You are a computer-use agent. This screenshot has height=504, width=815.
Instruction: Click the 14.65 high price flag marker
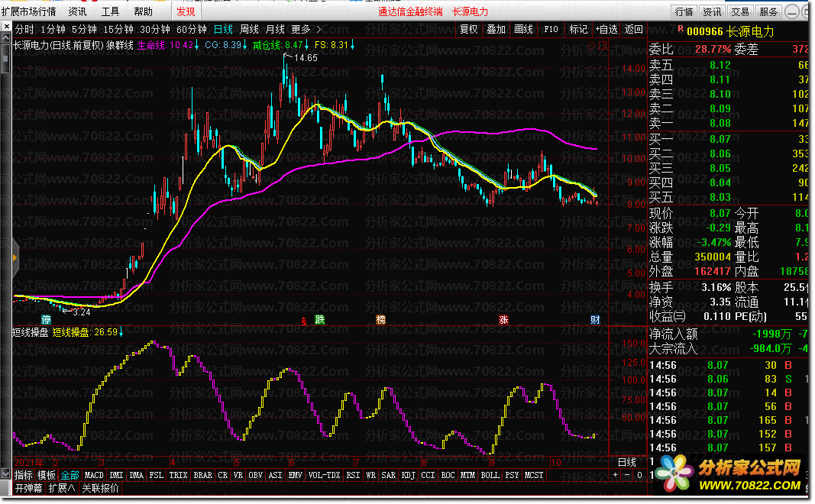(x=300, y=57)
